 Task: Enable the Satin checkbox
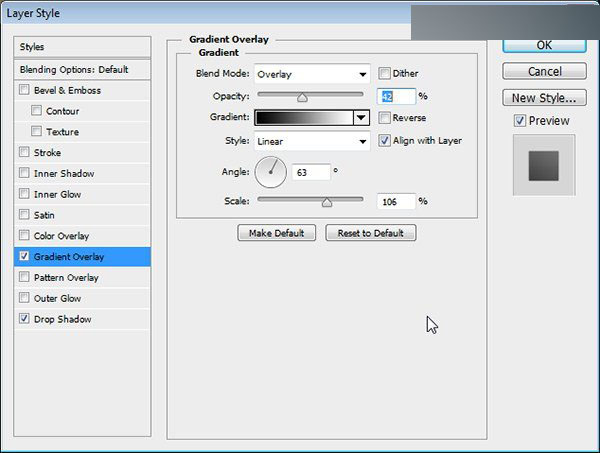[x=24, y=214]
